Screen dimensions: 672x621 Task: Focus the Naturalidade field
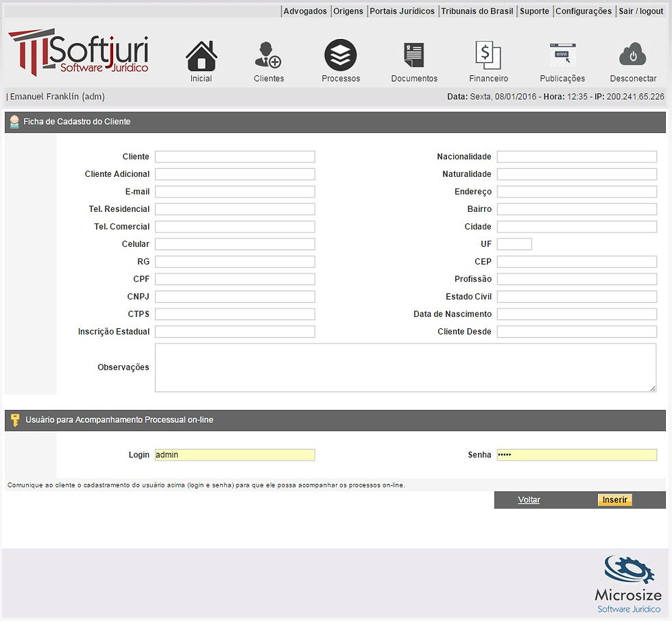tap(577, 174)
